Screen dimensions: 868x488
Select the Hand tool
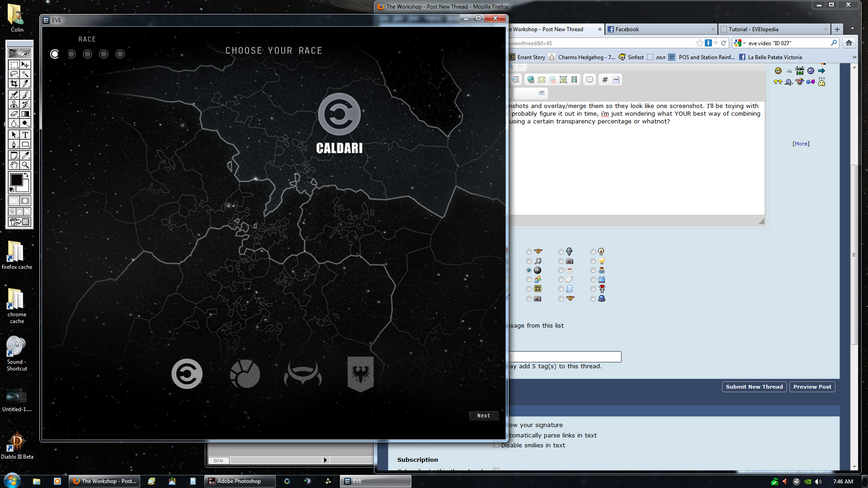click(14, 165)
